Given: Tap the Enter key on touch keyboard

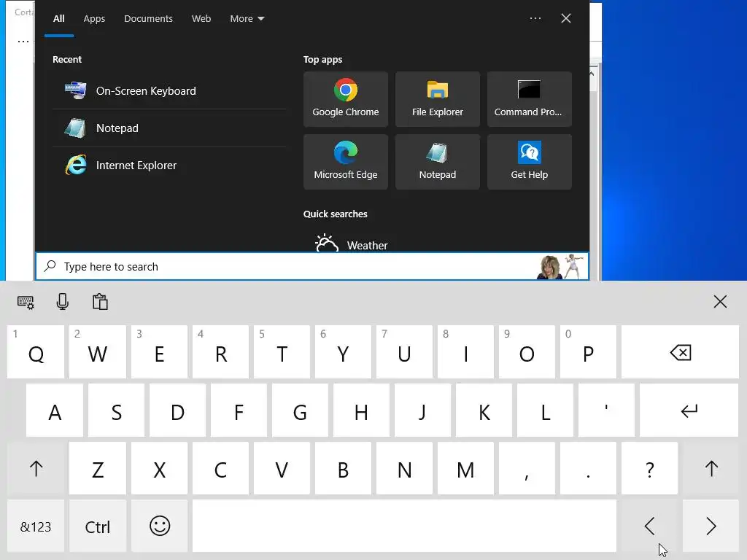Looking at the screenshot, I should point(689,411).
